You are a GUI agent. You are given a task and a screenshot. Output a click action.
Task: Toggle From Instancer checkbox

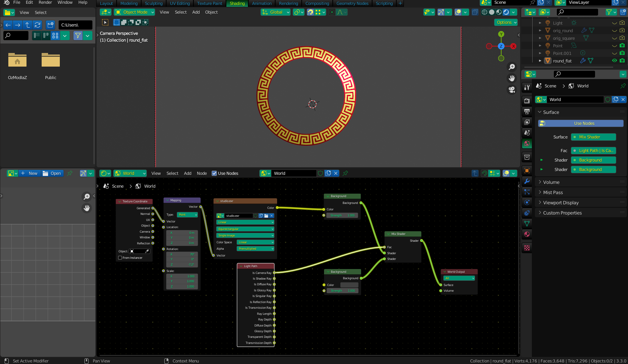pos(120,258)
